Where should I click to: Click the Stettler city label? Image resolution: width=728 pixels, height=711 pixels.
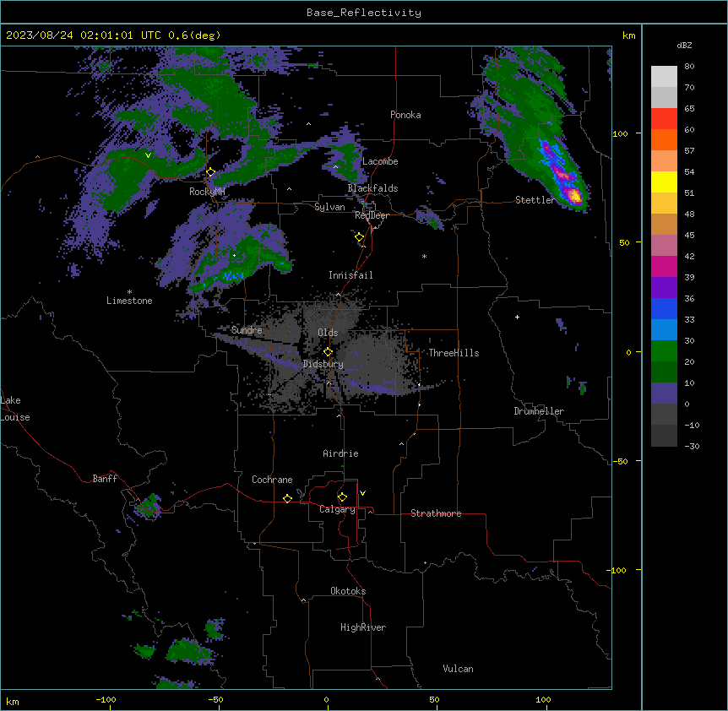click(535, 200)
